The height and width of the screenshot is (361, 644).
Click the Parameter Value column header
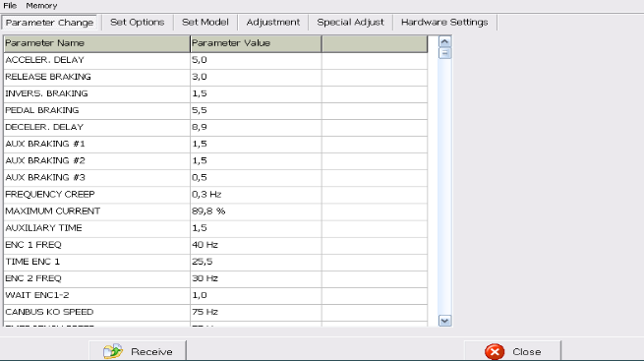[256, 43]
